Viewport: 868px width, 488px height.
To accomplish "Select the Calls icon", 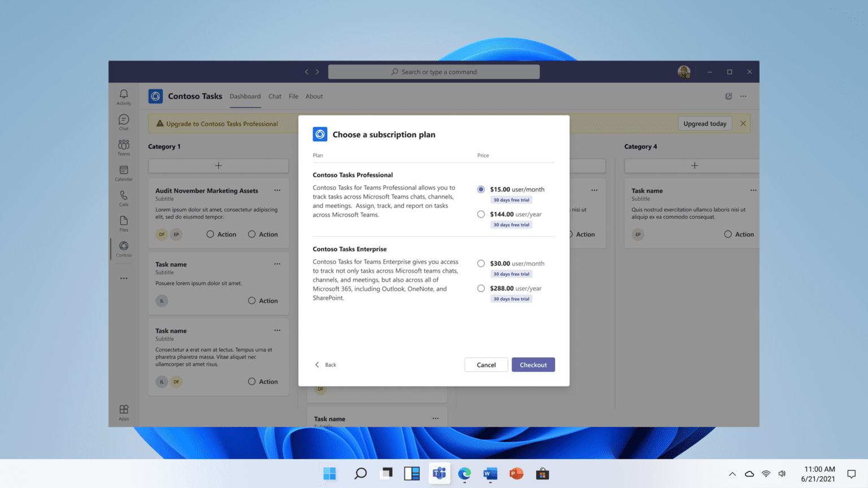I will pyautogui.click(x=123, y=197).
